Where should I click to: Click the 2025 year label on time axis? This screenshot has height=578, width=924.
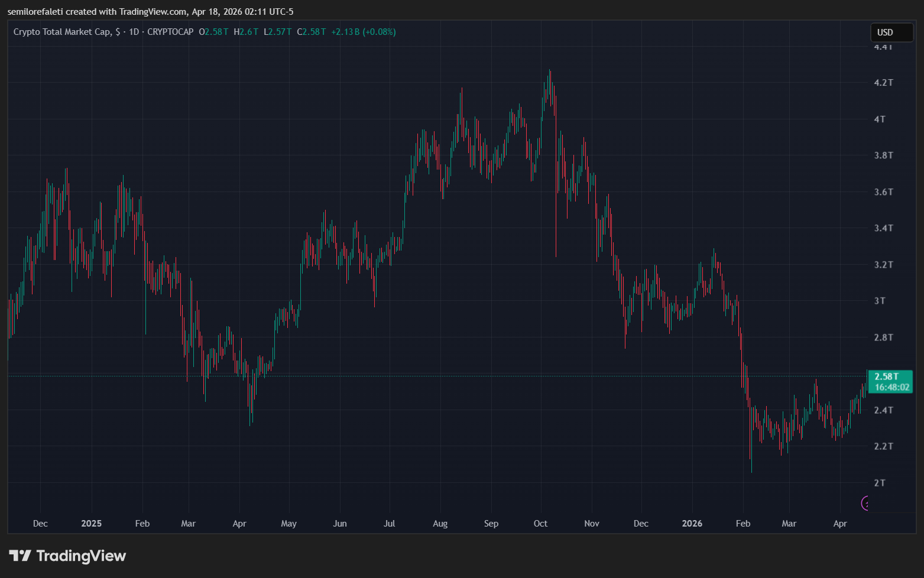[92, 524]
